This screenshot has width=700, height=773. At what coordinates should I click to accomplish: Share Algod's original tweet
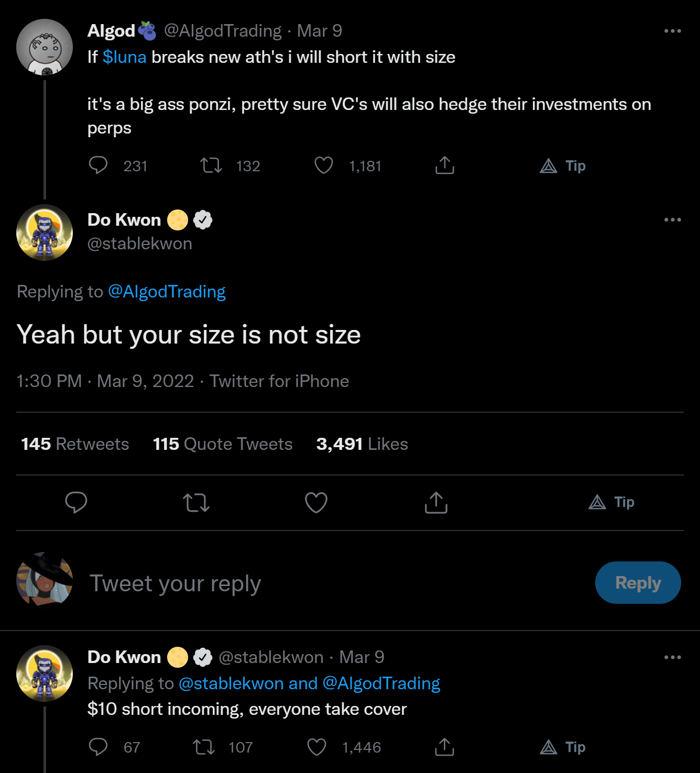(444, 165)
